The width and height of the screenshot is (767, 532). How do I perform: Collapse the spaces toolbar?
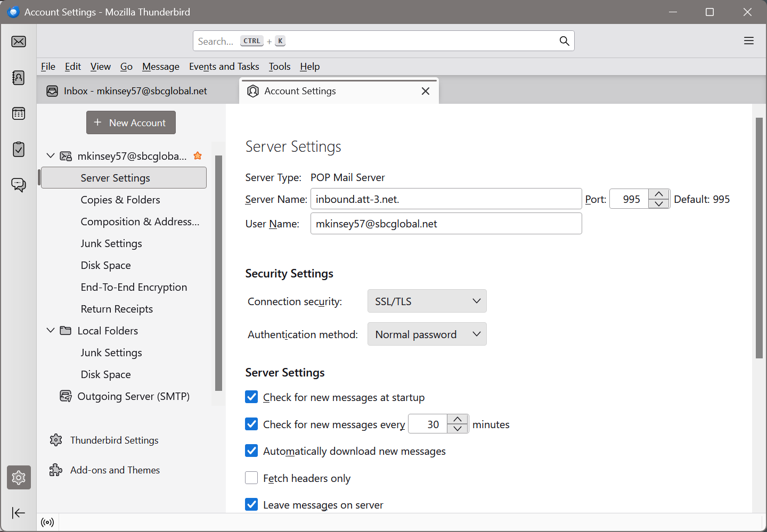19,513
